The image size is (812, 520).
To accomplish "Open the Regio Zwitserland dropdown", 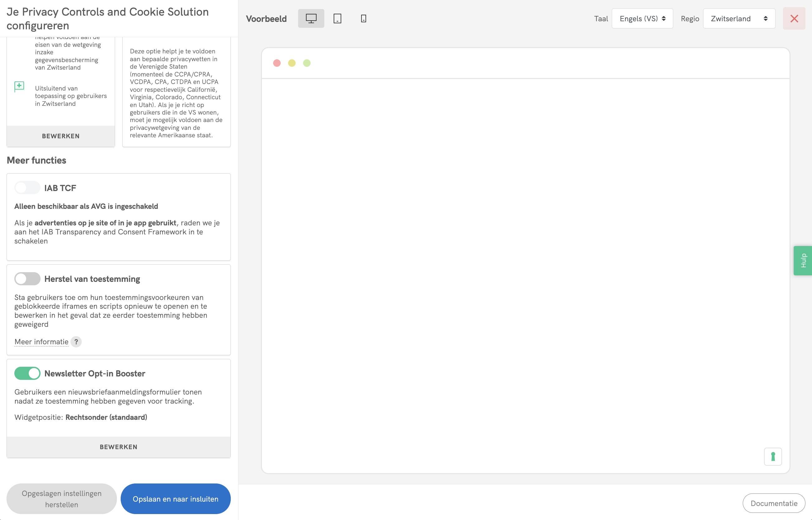I will (739, 19).
